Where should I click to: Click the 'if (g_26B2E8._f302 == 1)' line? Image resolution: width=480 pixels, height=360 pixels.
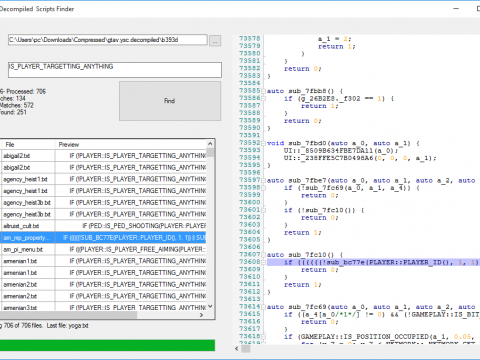pos(339,98)
